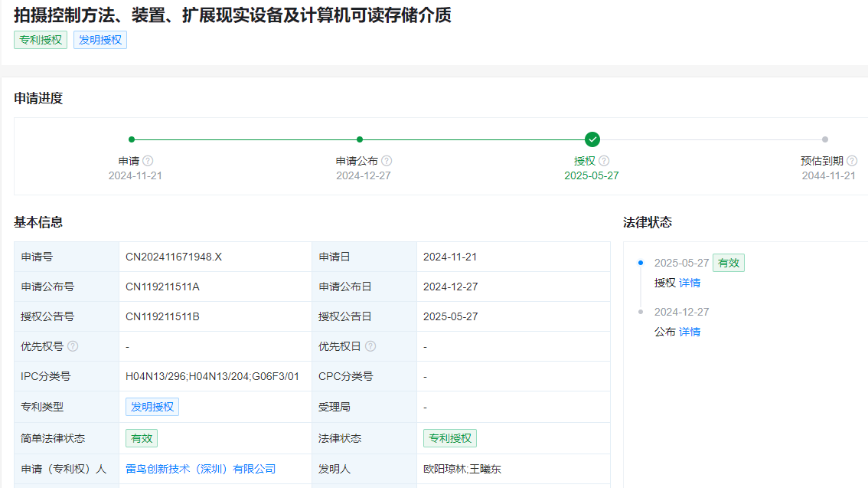The image size is (868, 488).
Task: Select the 受理局 label cell
Action: pos(364,407)
